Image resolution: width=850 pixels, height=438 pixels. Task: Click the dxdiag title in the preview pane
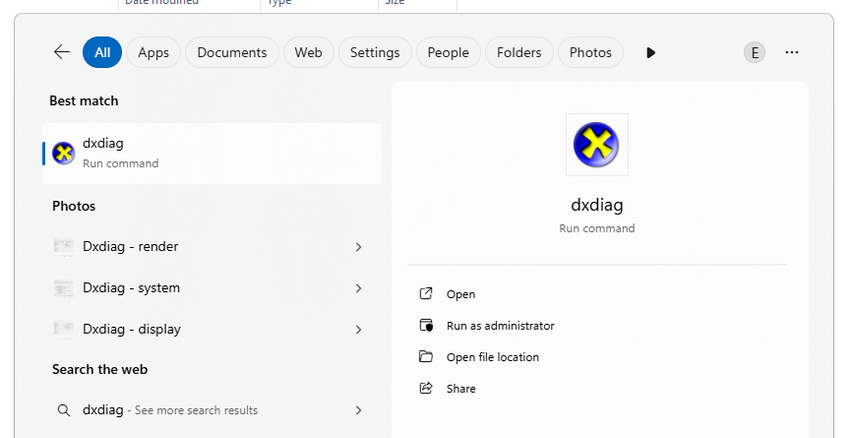click(x=597, y=205)
